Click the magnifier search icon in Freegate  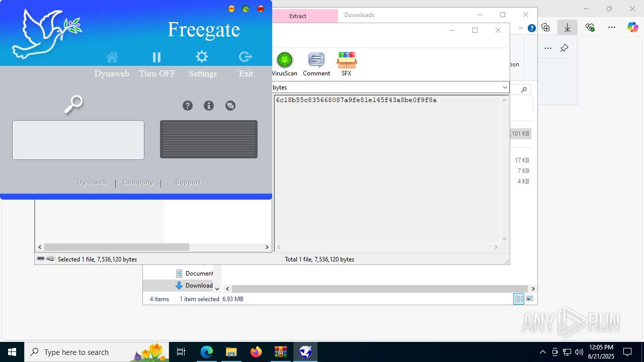coord(74,104)
